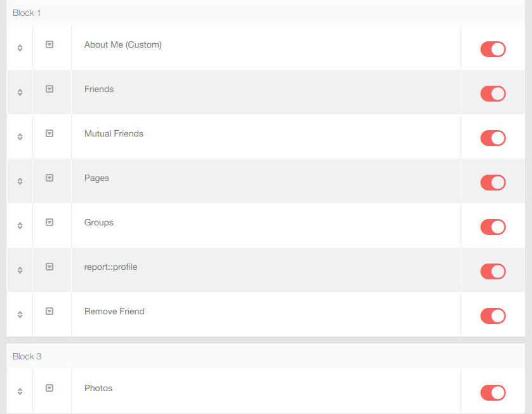Expand the dropdown on the Pages row

(x=49, y=178)
